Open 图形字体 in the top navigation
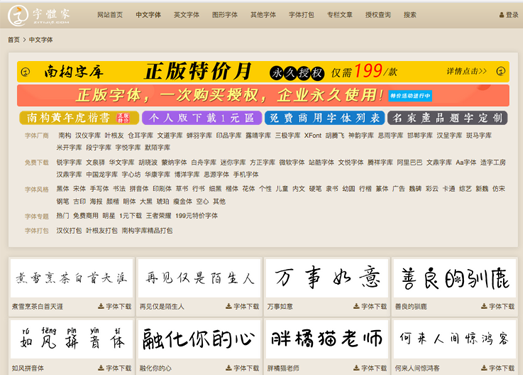Viewport: 523px width, 375px height. click(x=225, y=15)
